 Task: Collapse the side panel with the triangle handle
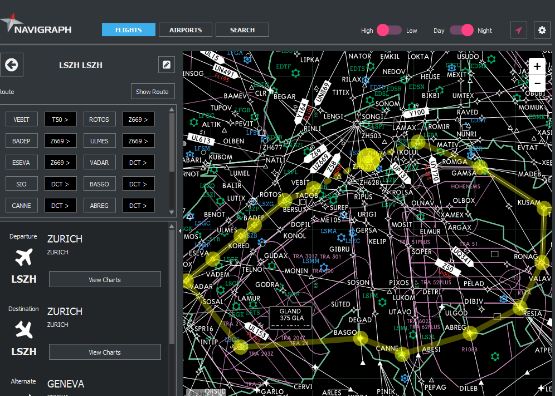pyautogui.click(x=179, y=231)
